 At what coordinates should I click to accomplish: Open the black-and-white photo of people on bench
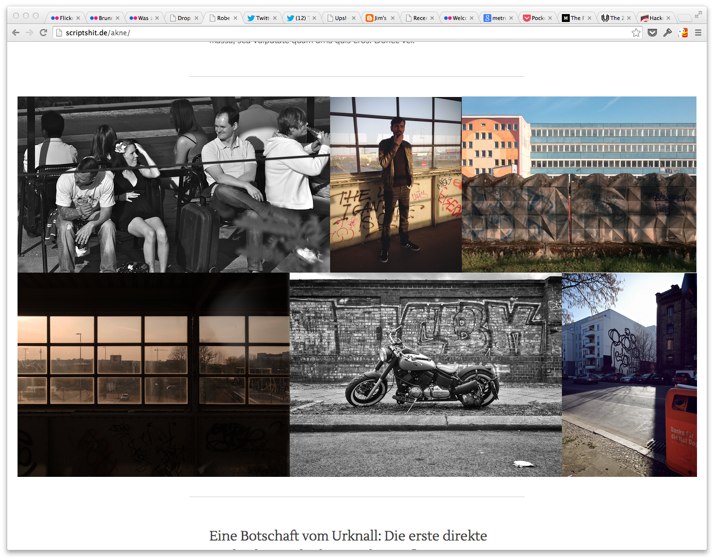pyautogui.click(x=173, y=184)
